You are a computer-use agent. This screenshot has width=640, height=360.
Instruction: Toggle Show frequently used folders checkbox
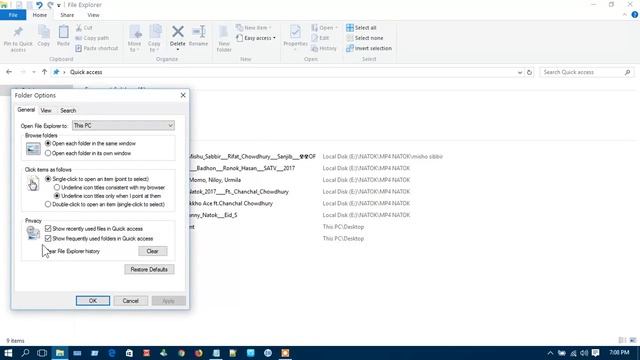click(x=48, y=238)
